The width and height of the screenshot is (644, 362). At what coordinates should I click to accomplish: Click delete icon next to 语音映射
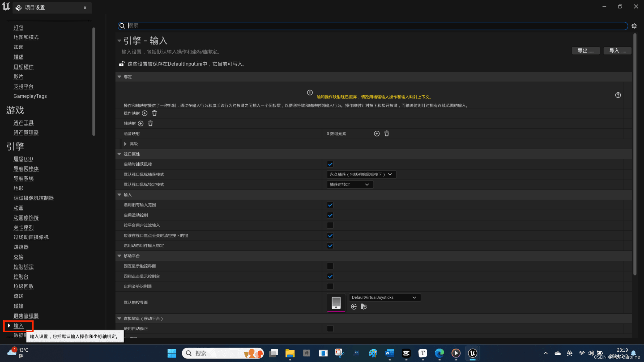point(387,133)
